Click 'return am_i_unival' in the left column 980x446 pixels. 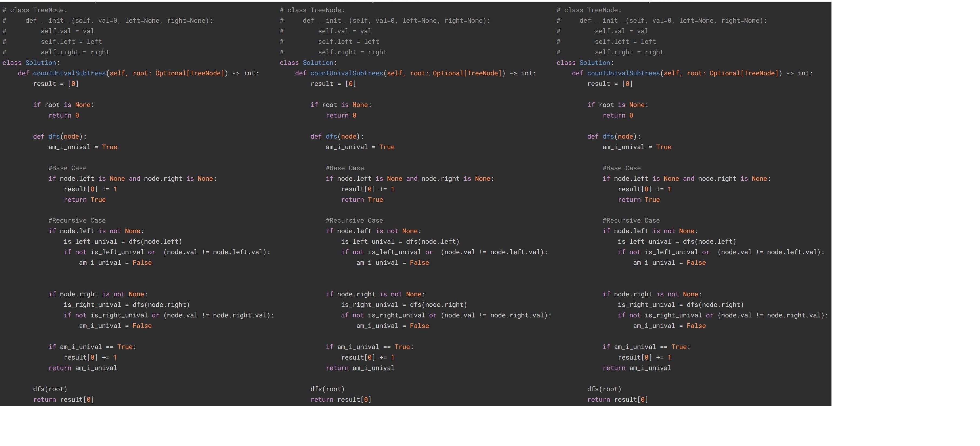pyautogui.click(x=83, y=368)
